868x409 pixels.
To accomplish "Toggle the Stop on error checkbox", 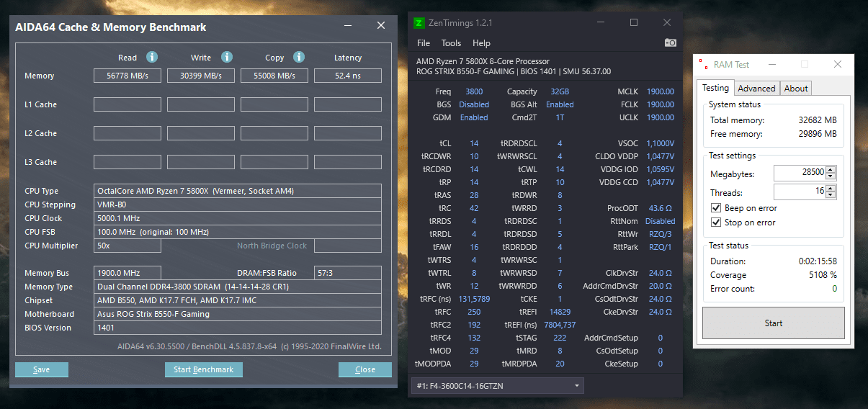I will pyautogui.click(x=716, y=223).
